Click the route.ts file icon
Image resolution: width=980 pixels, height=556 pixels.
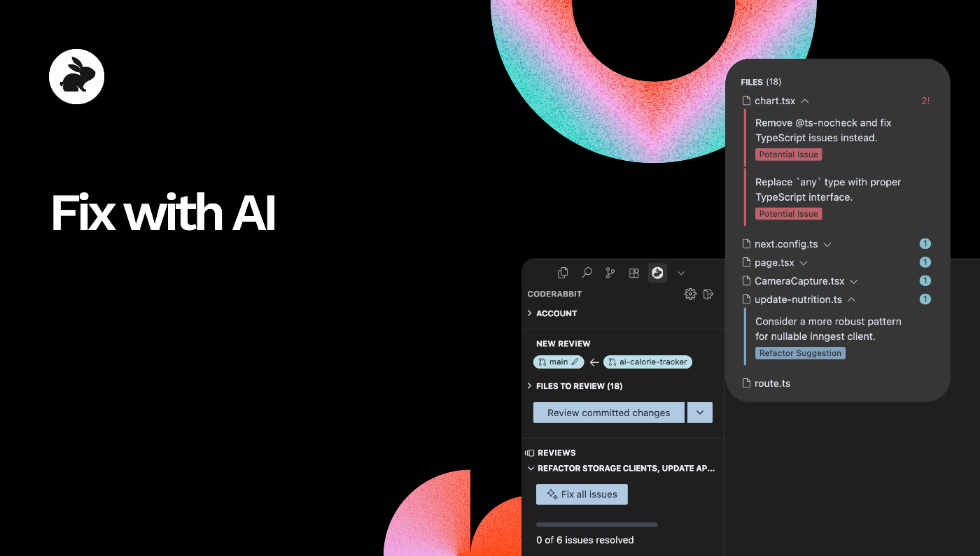point(747,383)
